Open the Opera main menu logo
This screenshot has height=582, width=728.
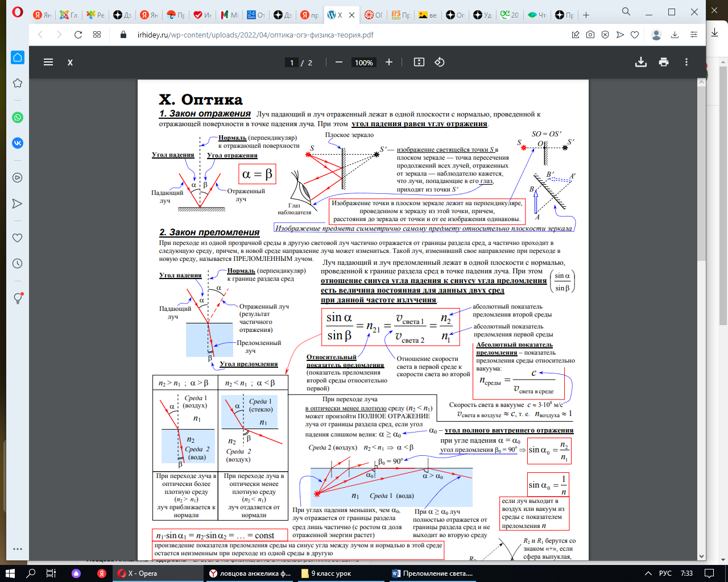(x=18, y=12)
